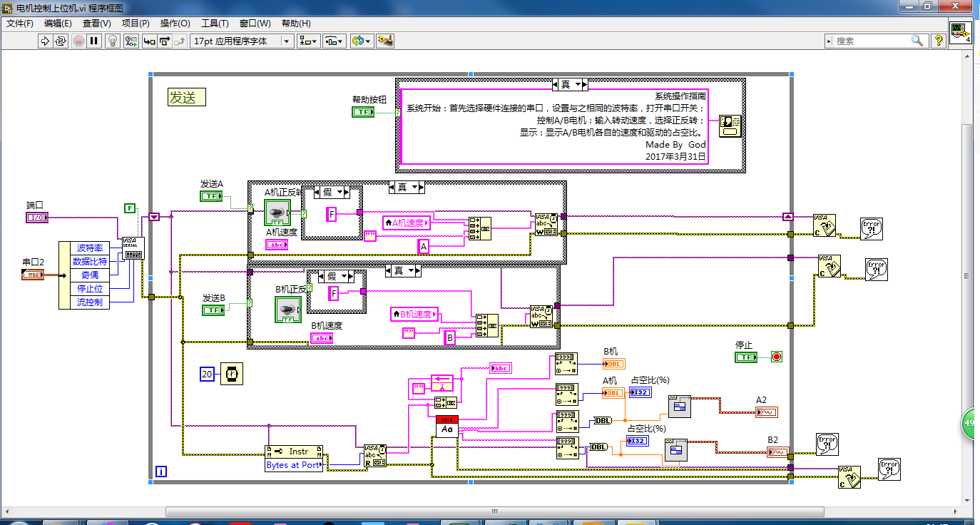Open the 项目(P) menu
980x525 pixels.
[x=136, y=23]
